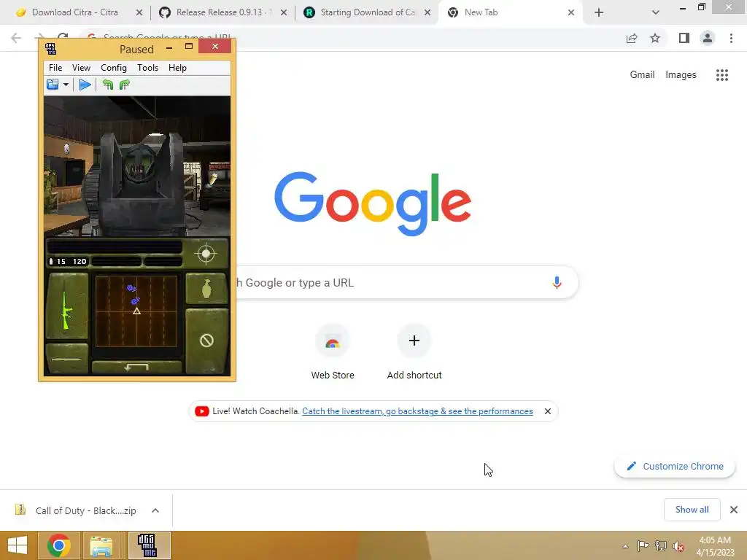Open the Images link
This screenshot has height=560, width=747.
tap(681, 75)
